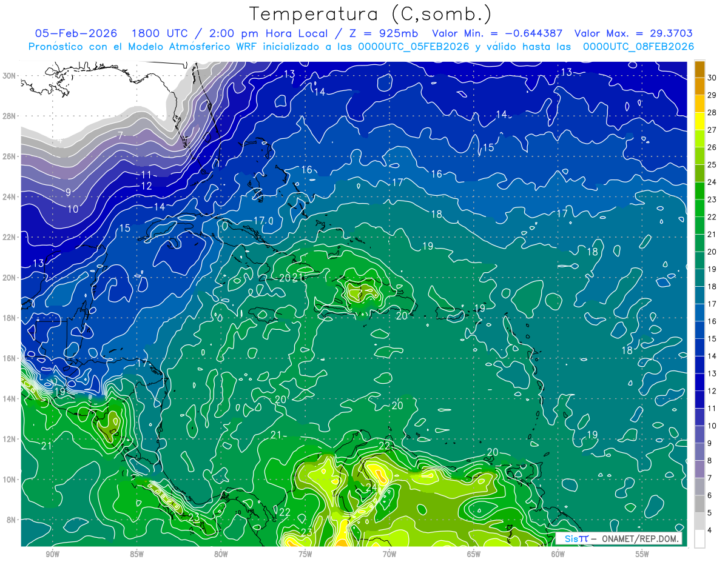Click the yellow colorbar swatch between 27 and 28
This screenshot has width=728, height=562.
(x=699, y=121)
